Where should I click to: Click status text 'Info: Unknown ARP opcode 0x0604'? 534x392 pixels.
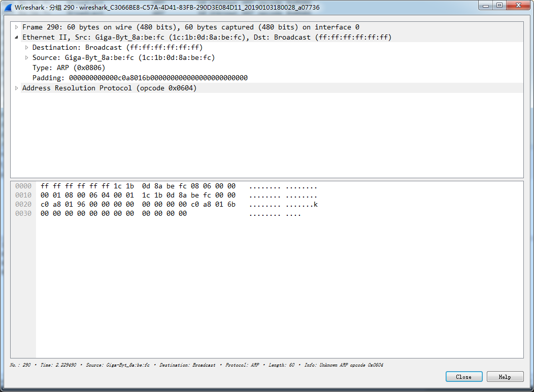(x=344, y=365)
